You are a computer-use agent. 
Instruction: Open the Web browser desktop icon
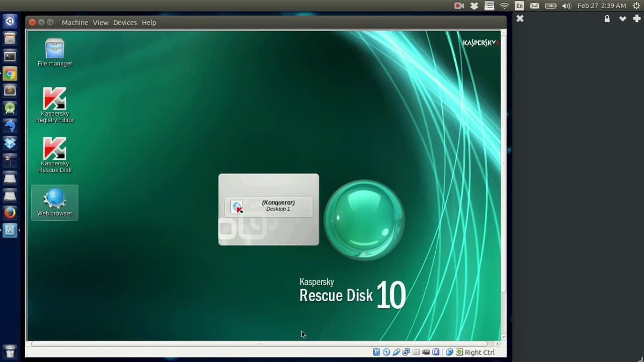click(55, 202)
